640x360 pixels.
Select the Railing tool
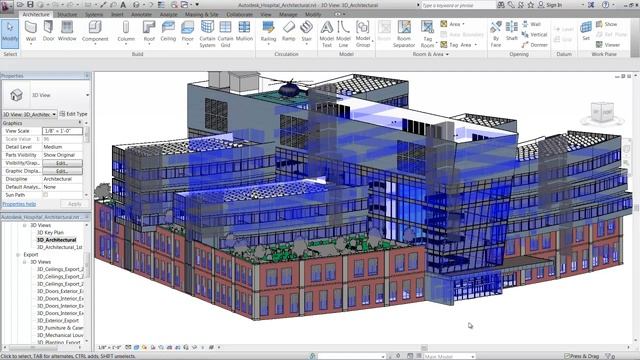coord(268,32)
